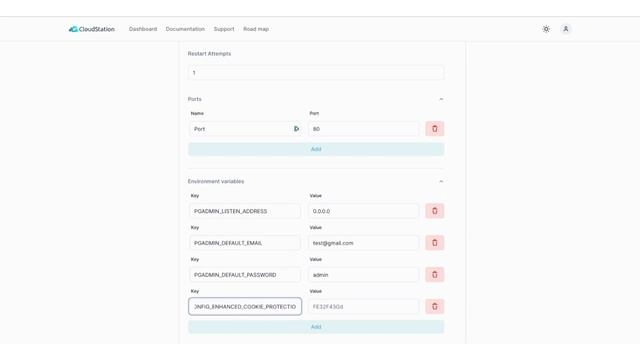Focus the Restart Attempts field

(316, 73)
